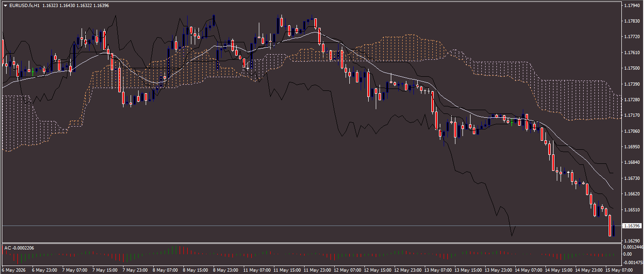The image size is (644, 274).
Task: Click the 0.00 level on AC scale
Action: coord(627,254)
